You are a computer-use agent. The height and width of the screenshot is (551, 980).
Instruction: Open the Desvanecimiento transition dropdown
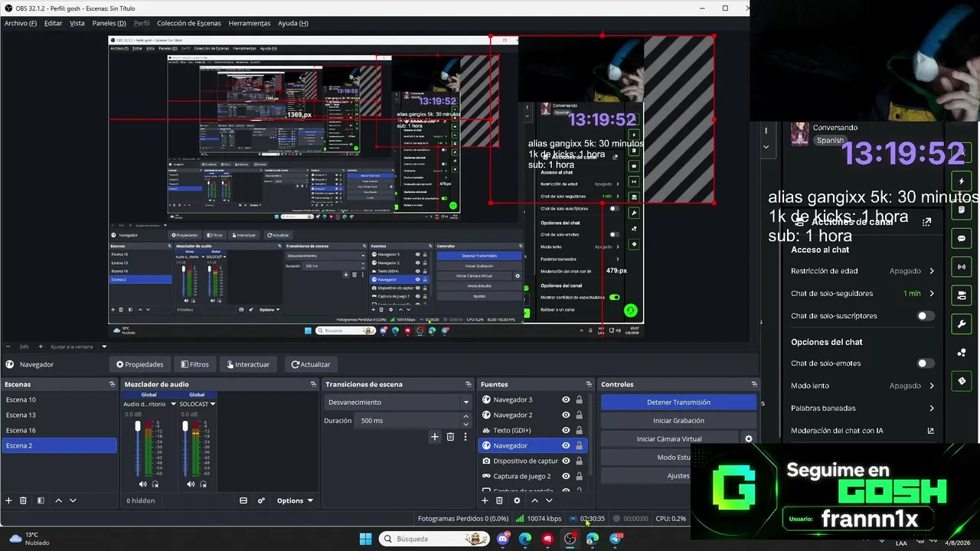tap(399, 402)
